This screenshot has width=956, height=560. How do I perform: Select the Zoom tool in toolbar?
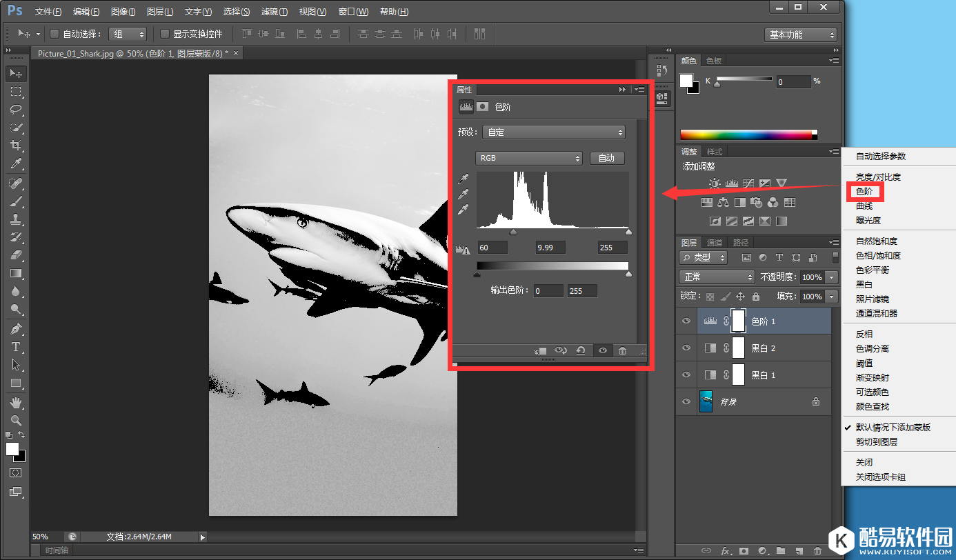coord(16,420)
